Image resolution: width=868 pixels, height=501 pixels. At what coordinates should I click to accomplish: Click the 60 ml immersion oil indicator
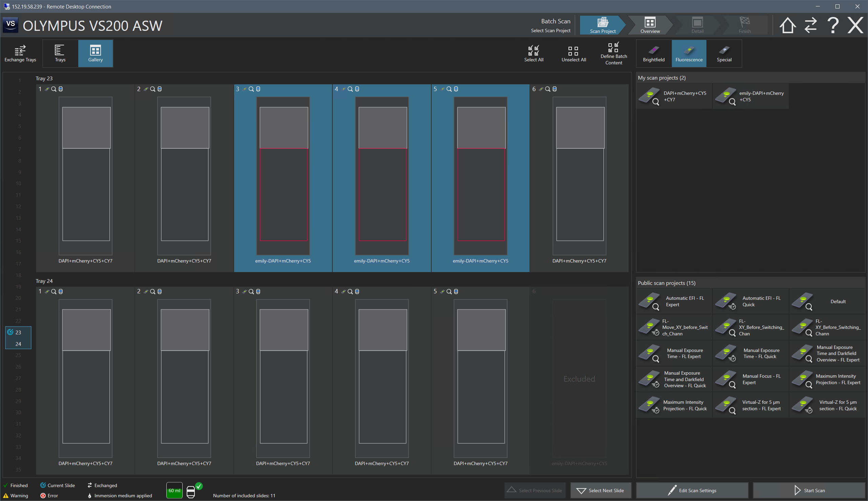[x=174, y=490]
